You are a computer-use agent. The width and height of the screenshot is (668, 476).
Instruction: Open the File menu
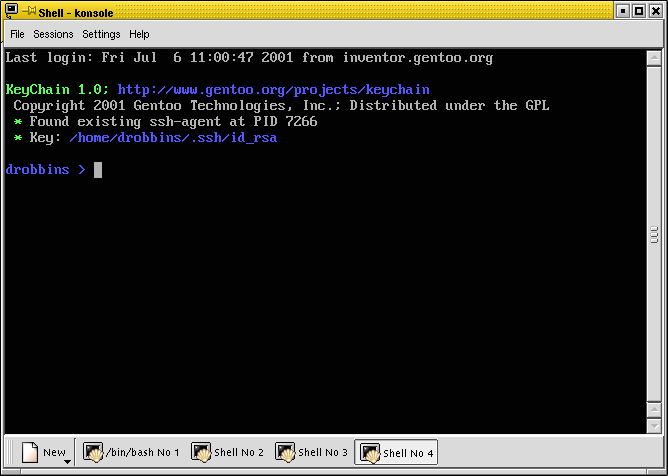point(17,34)
